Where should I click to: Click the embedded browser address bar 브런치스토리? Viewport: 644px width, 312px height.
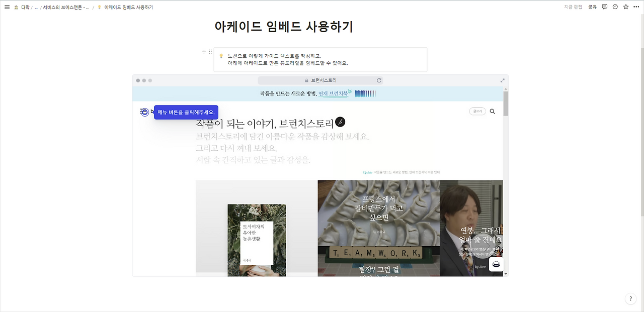click(320, 80)
